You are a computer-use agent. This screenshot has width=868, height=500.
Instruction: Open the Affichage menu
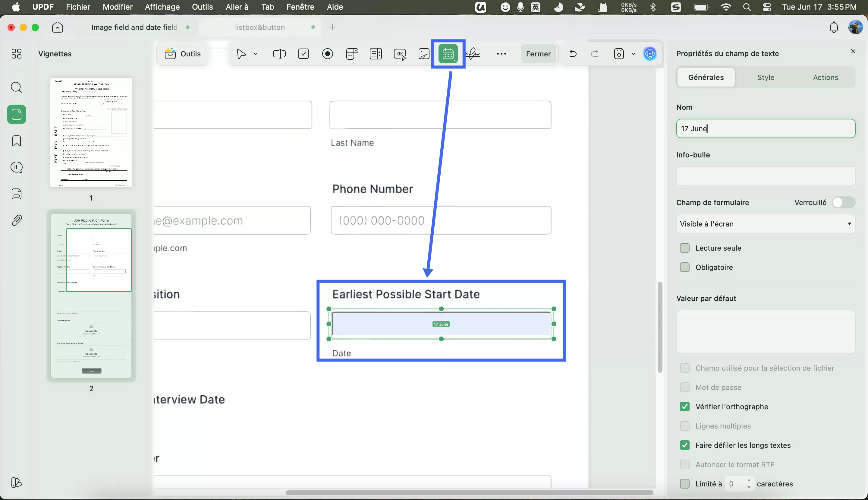(162, 7)
